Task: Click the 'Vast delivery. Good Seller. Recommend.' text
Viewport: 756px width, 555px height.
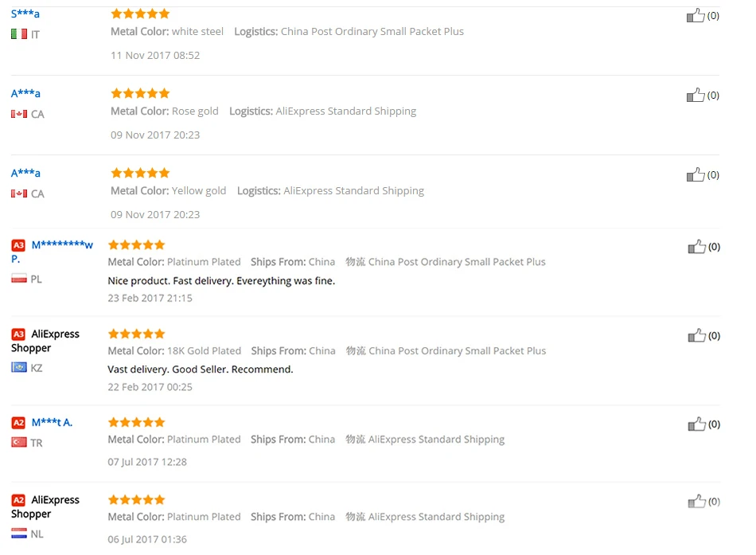Action: (200, 369)
